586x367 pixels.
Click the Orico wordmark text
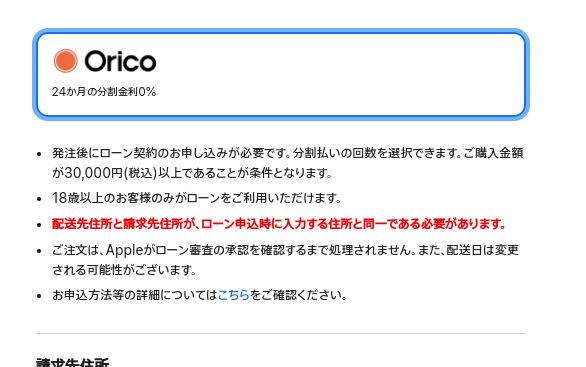click(x=120, y=61)
